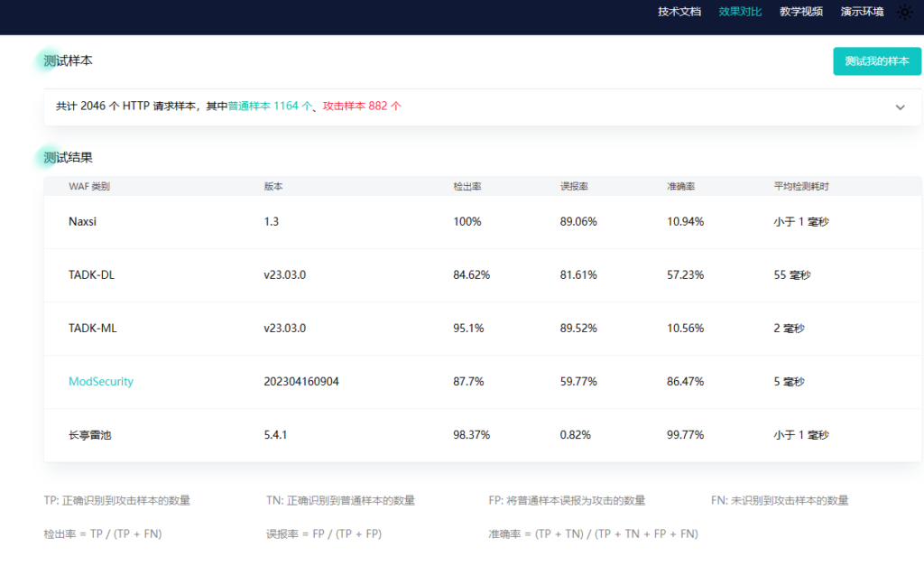Click the 测试我的样本 button
Viewport: 924px width, 566px height.
tap(877, 61)
